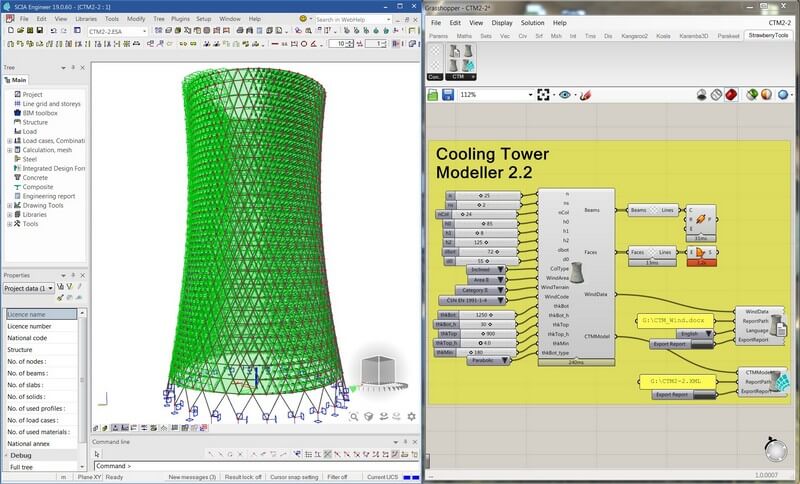Click the zoom extents icon in Grasshopper
The height and width of the screenshot is (484, 800).
coord(542,94)
